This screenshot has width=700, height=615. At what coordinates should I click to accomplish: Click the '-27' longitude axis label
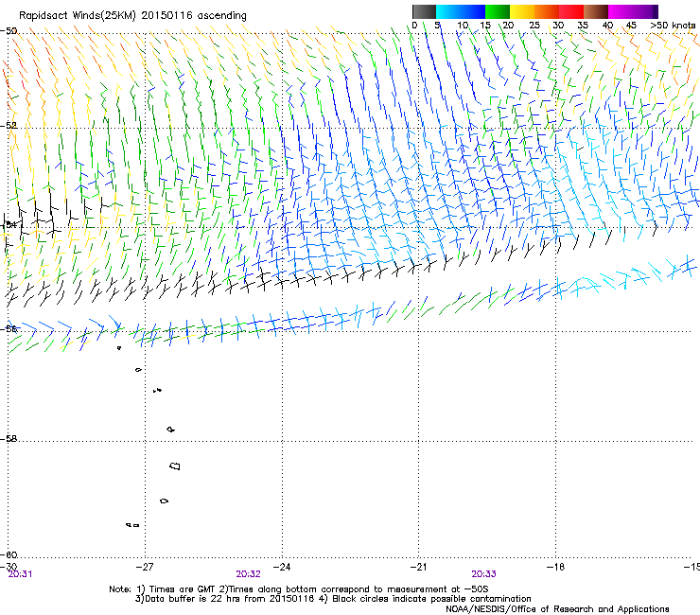pyautogui.click(x=145, y=567)
